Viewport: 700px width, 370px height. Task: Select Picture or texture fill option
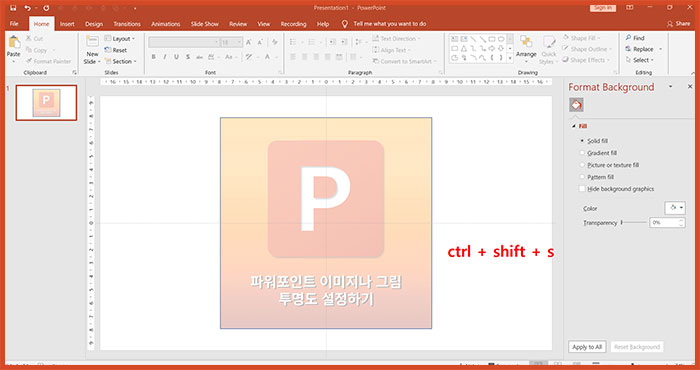click(x=609, y=165)
